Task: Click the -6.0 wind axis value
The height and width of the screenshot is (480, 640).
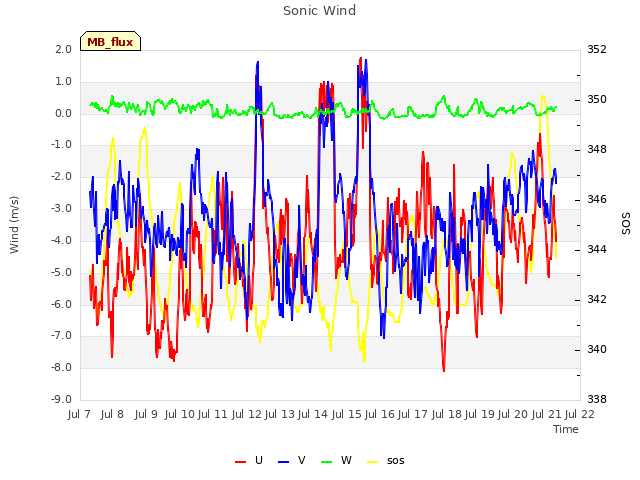Action: pos(61,304)
